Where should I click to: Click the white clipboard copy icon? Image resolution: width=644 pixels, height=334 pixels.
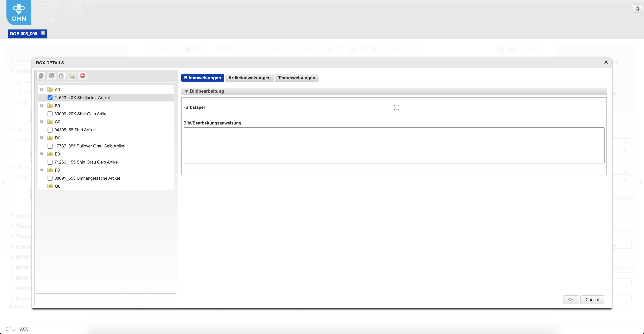(62, 76)
